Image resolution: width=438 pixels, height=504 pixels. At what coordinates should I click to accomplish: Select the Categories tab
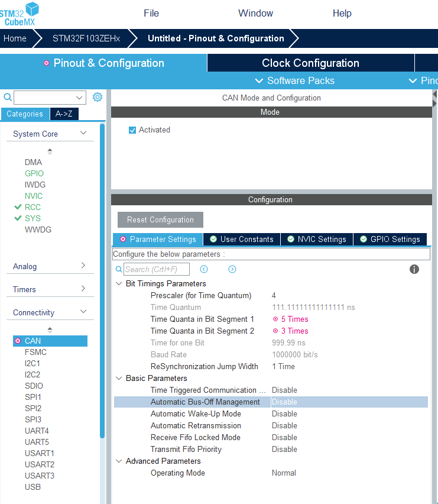click(x=25, y=114)
